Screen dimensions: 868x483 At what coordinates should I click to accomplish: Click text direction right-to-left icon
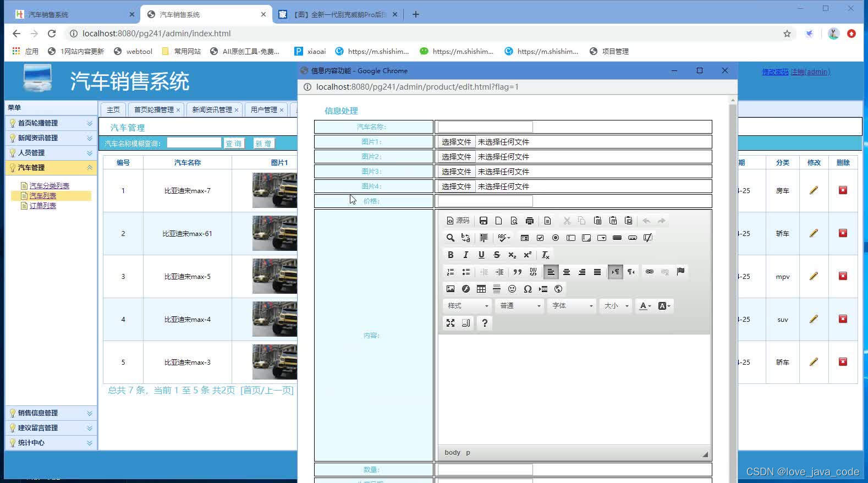pos(631,272)
